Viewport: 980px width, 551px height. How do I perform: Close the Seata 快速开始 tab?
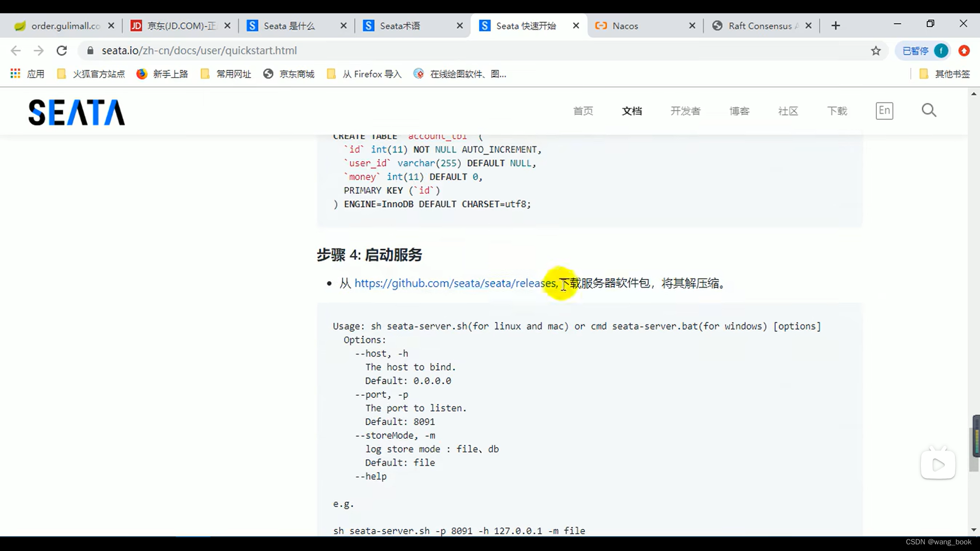pyautogui.click(x=576, y=26)
